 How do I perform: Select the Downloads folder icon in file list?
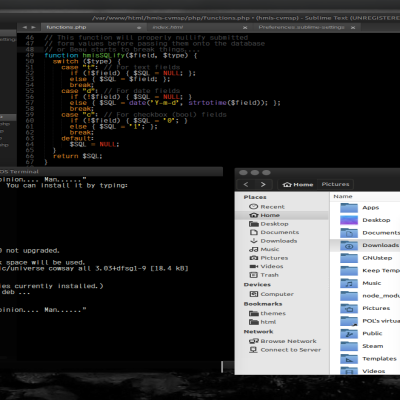click(x=349, y=245)
